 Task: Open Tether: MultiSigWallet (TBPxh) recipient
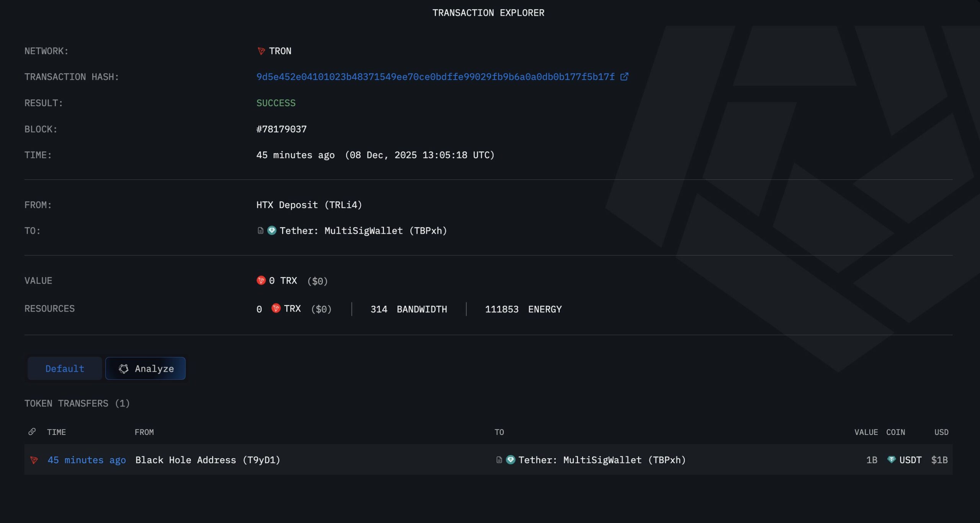(363, 231)
